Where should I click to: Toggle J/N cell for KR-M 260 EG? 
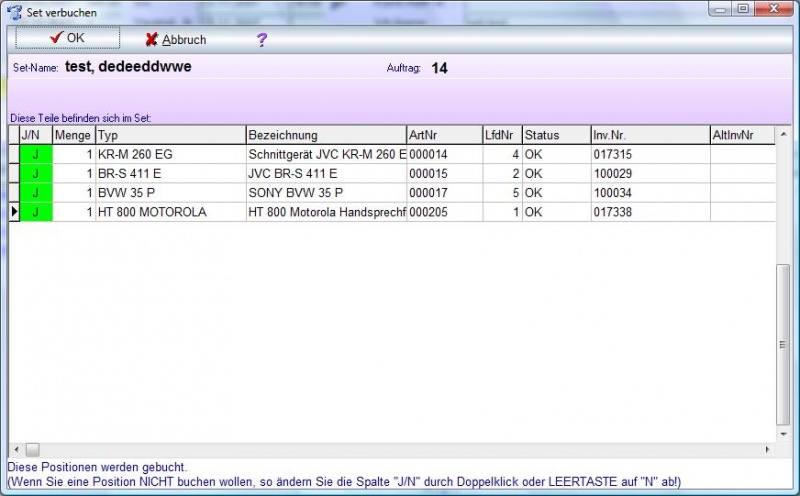click(x=35, y=155)
